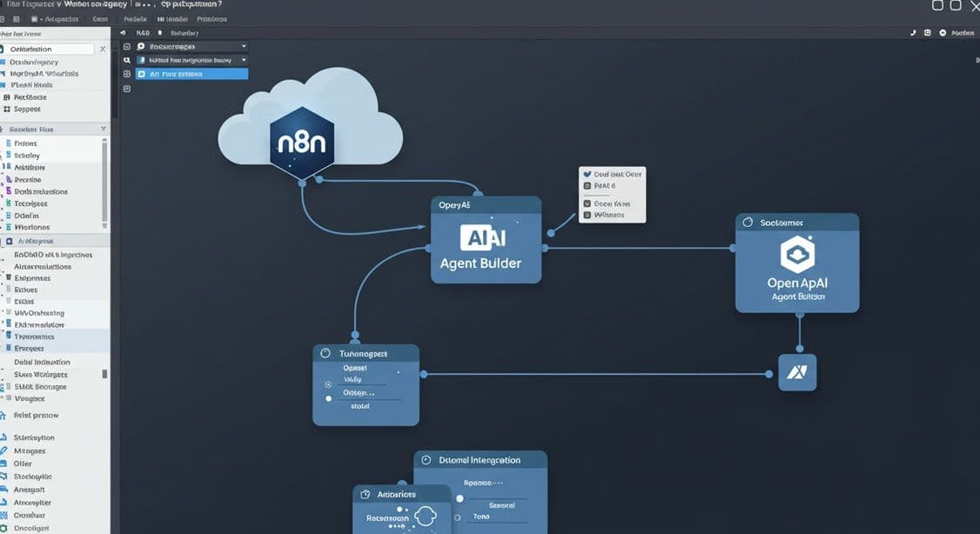This screenshot has width=980, height=534.
Task: Toggle the Wilmena checkbox in popup list
Action: coord(587,214)
